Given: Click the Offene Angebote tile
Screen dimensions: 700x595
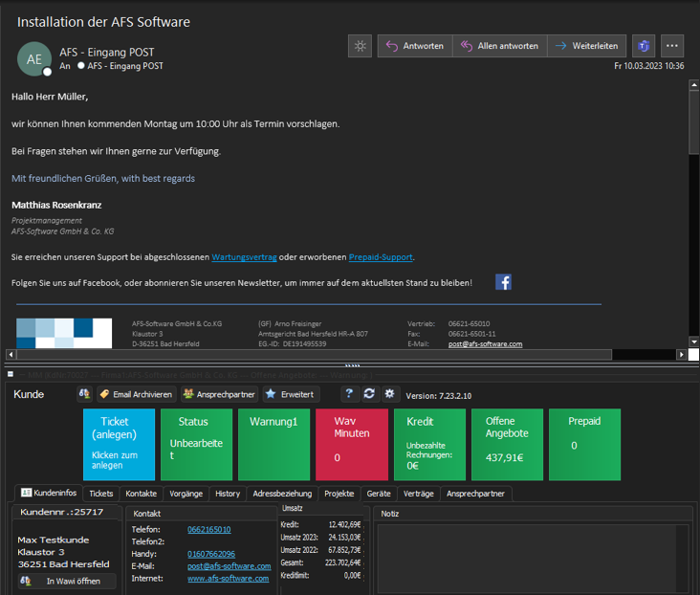Looking at the screenshot, I should click(507, 445).
